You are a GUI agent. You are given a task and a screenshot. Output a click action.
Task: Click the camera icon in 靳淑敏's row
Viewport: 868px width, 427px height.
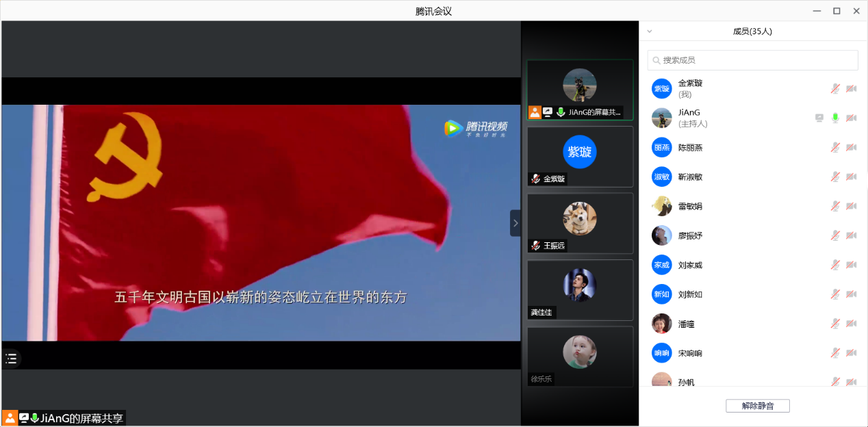852,177
